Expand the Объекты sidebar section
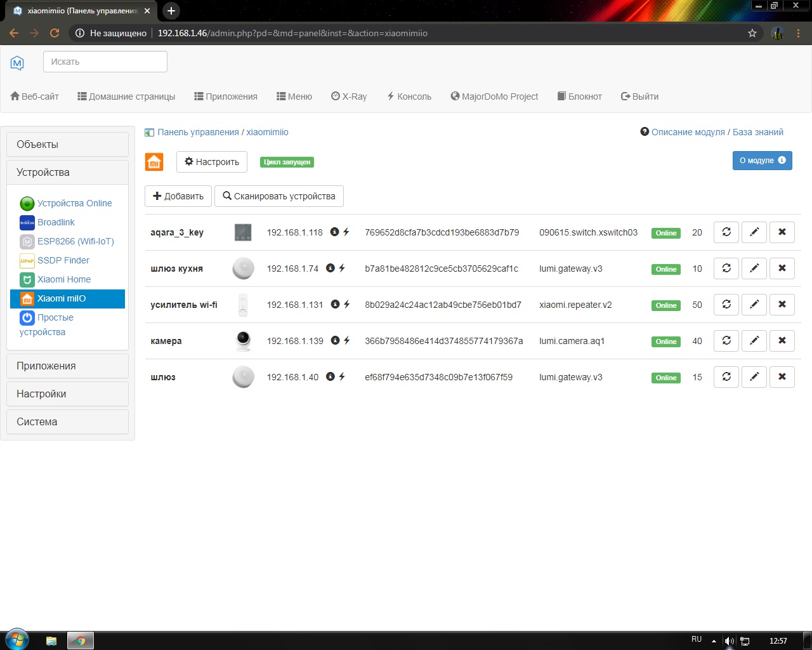This screenshot has width=812, height=650. point(67,144)
